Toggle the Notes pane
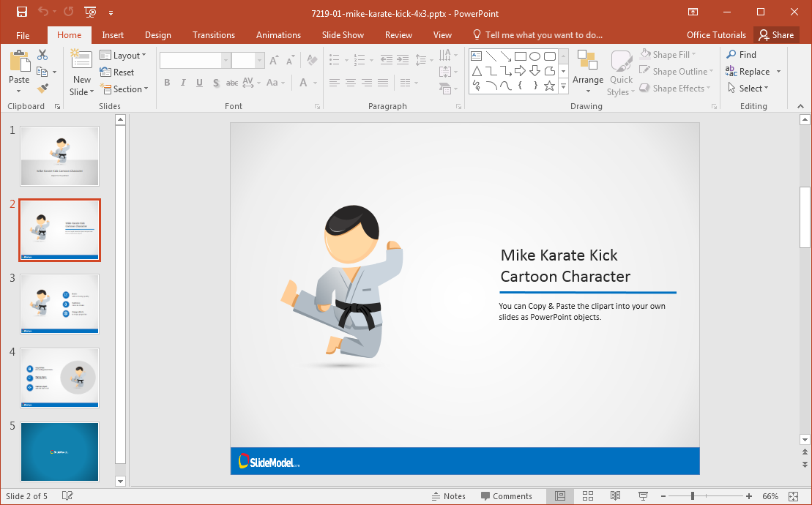Viewport: 812px width, 505px height. (448, 496)
